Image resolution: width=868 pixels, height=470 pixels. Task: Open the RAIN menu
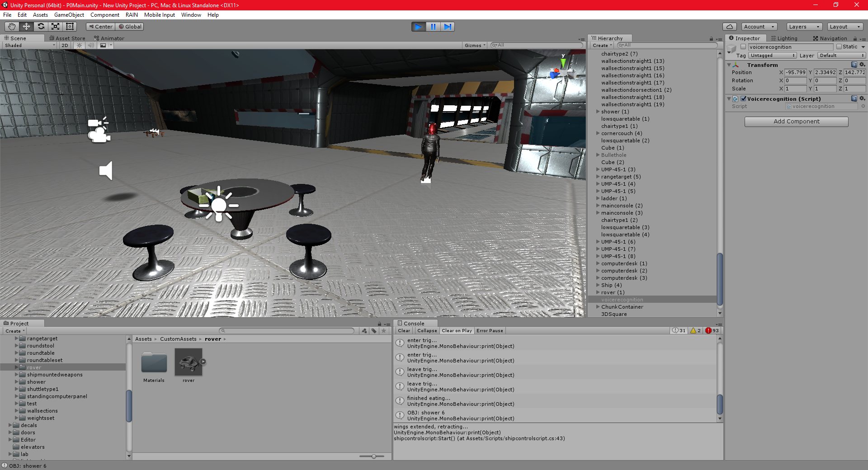pyautogui.click(x=132, y=15)
